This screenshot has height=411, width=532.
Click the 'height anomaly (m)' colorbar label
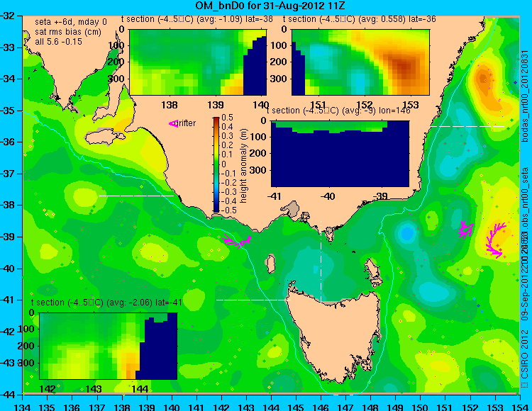[243, 166]
